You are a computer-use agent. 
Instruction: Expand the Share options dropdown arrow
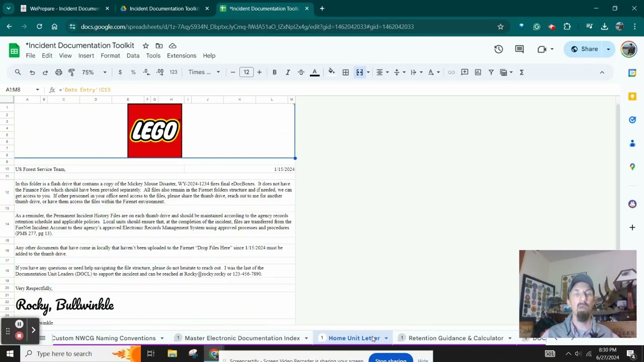(609, 49)
